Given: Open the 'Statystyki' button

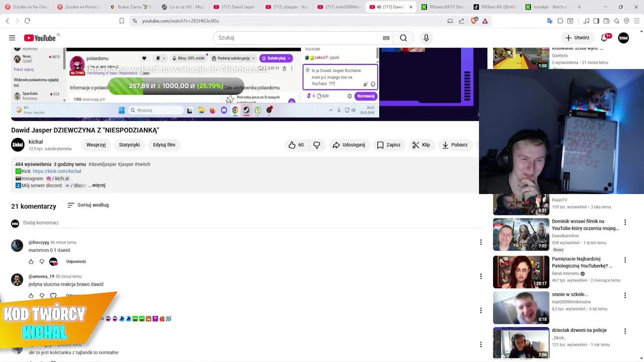Looking at the screenshot, I should 129,145.
